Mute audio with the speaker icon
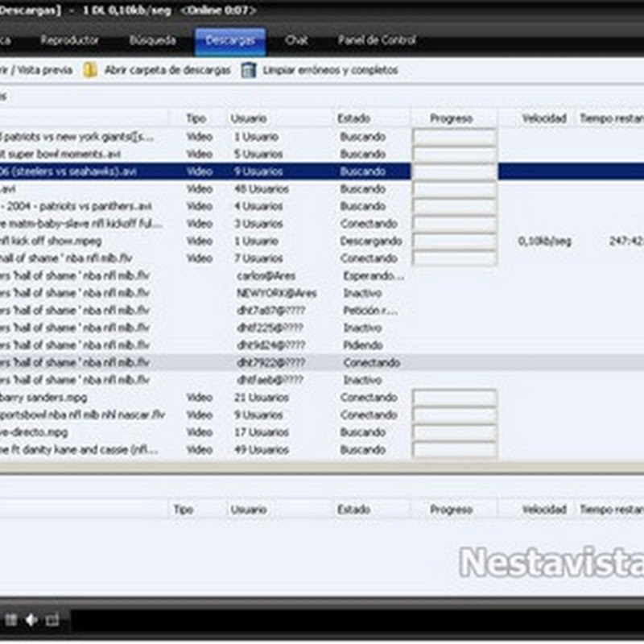The width and height of the screenshot is (644, 644). 32,619
